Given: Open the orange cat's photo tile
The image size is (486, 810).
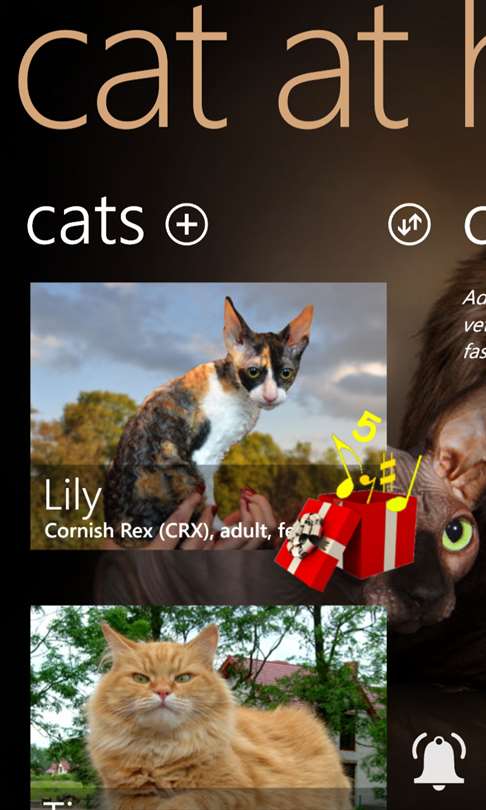Looking at the screenshot, I should click(x=209, y=708).
